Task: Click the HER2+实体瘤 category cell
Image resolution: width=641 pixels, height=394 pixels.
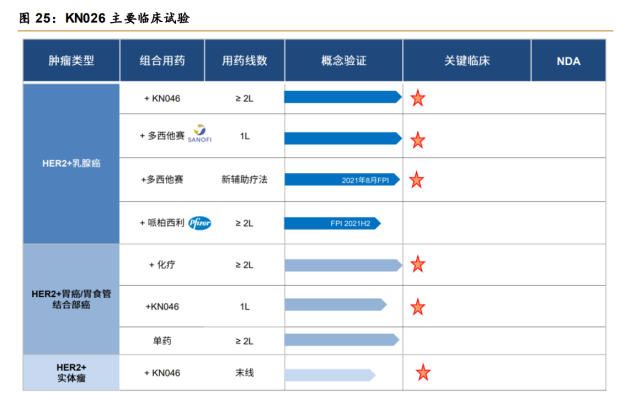Action: (x=71, y=372)
